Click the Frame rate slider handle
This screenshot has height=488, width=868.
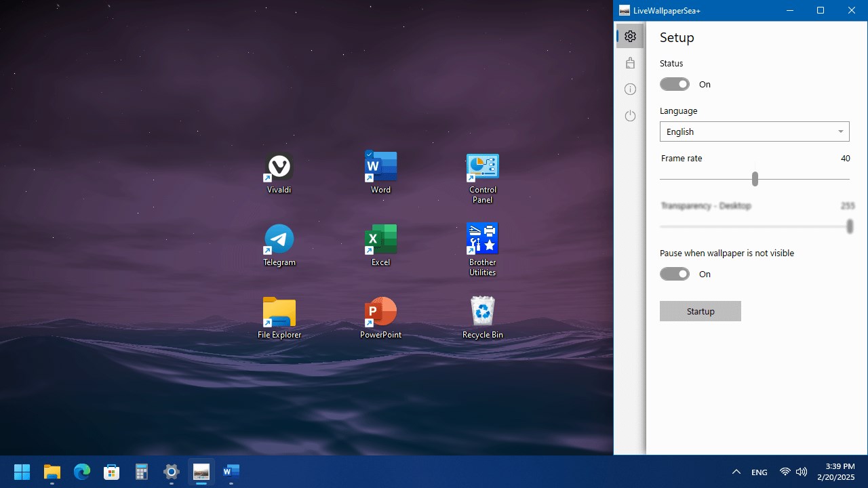(x=755, y=179)
